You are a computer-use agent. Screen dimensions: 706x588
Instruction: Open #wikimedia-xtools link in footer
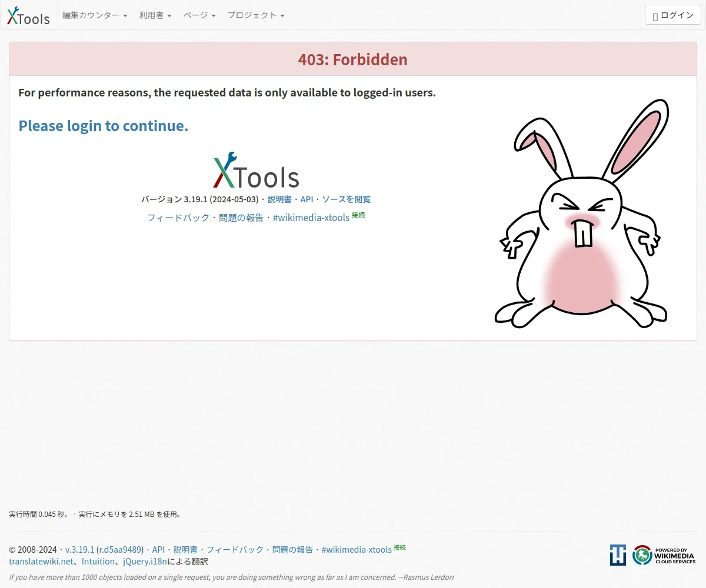[x=357, y=549]
